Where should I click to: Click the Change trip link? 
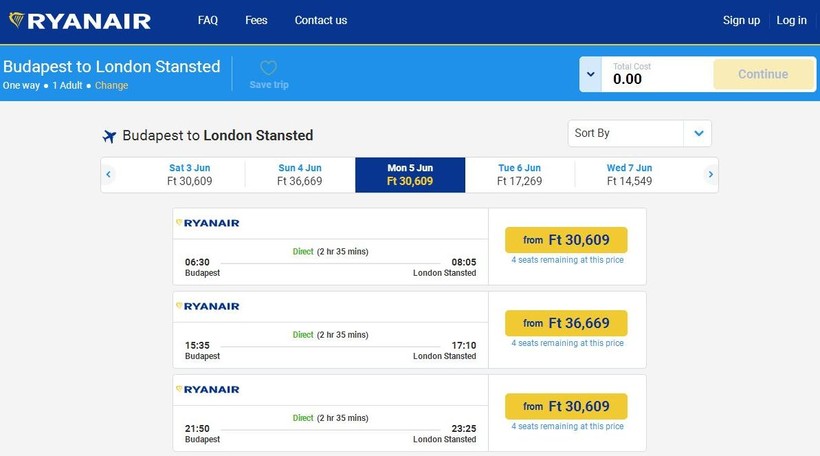(112, 86)
